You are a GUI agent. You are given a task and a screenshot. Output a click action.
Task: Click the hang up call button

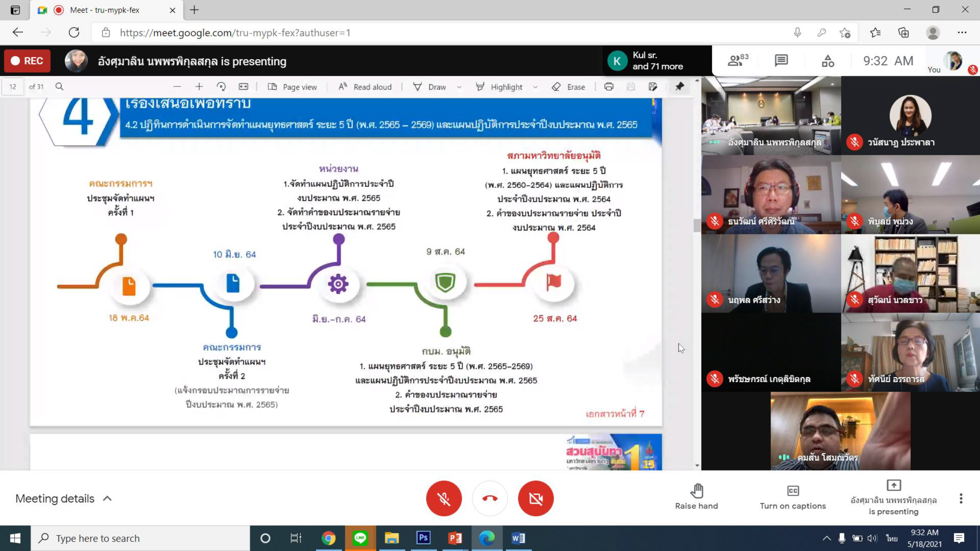[490, 498]
